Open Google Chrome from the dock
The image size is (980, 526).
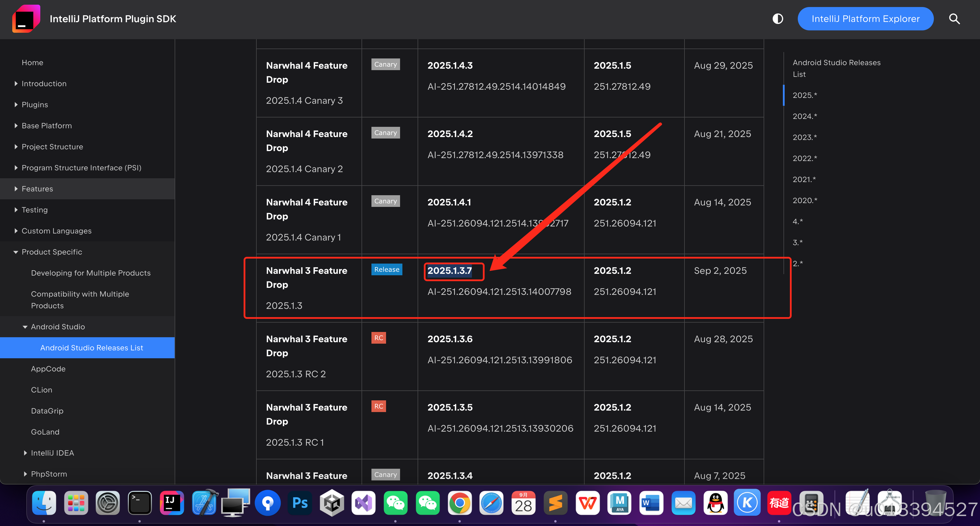pos(460,503)
